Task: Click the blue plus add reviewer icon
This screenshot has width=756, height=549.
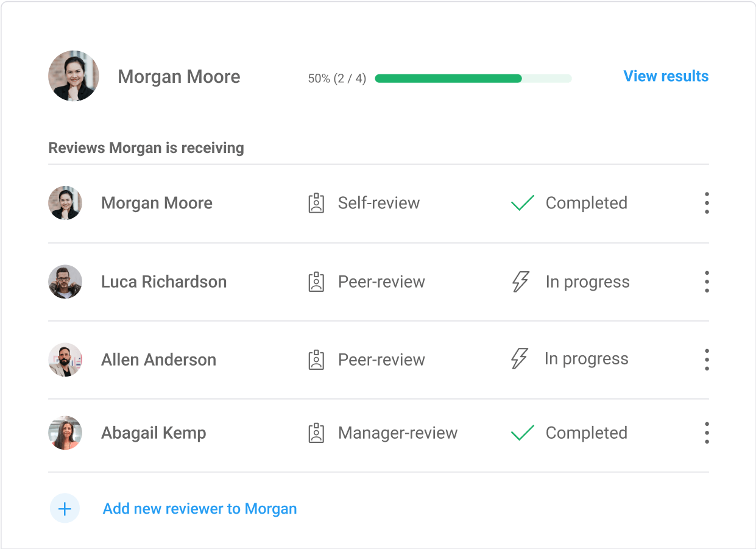Action: coord(65,508)
